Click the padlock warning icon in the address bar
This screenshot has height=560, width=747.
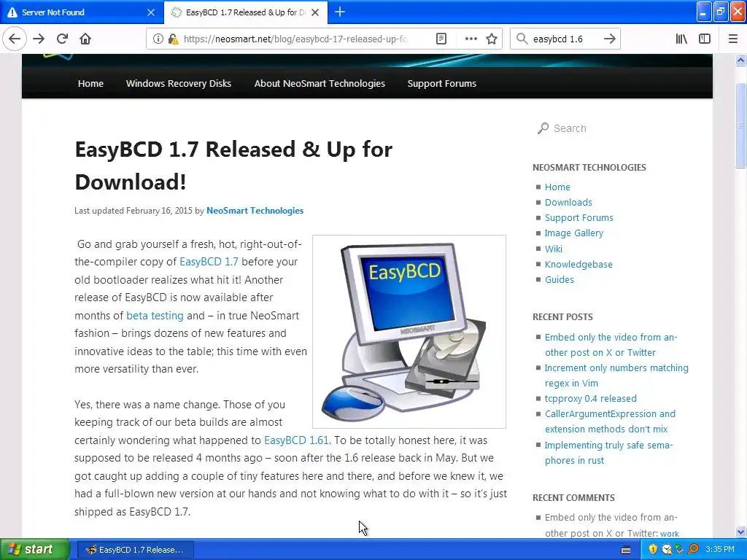(x=174, y=39)
